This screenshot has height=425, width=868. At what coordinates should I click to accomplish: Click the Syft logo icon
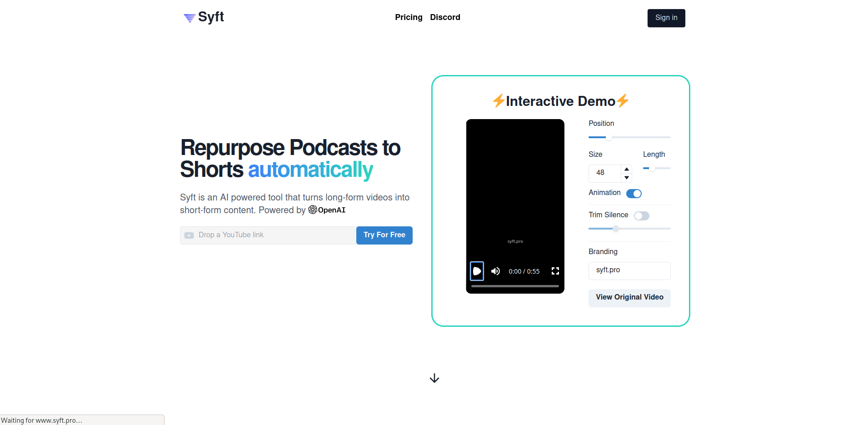[x=190, y=18]
